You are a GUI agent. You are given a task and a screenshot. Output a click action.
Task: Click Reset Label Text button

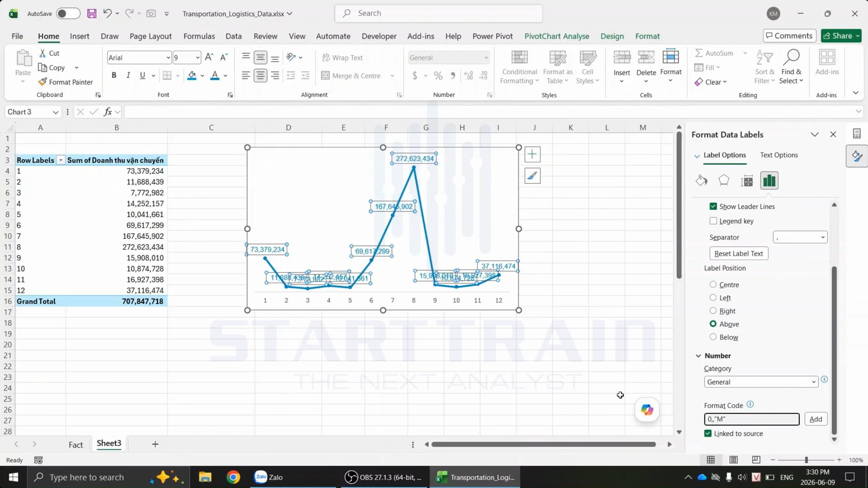[x=739, y=253]
